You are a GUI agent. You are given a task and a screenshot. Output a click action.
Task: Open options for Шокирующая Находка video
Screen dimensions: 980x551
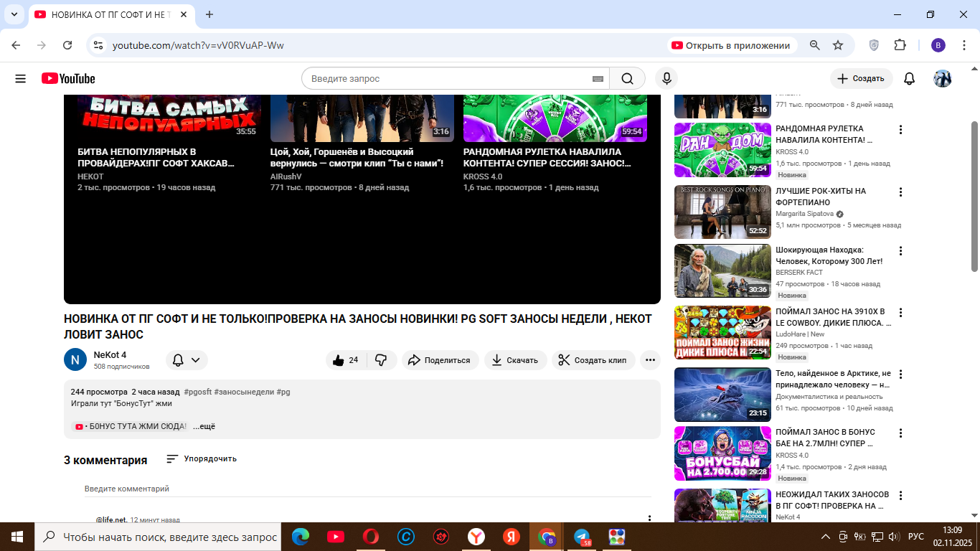[901, 251]
